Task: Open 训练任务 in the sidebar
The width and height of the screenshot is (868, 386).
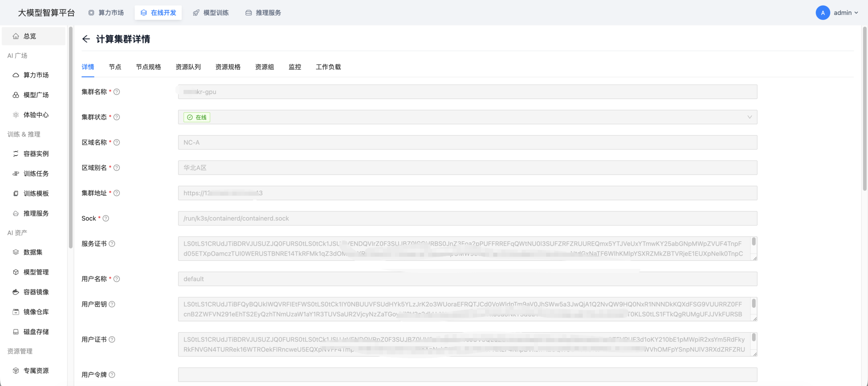Action: point(36,174)
